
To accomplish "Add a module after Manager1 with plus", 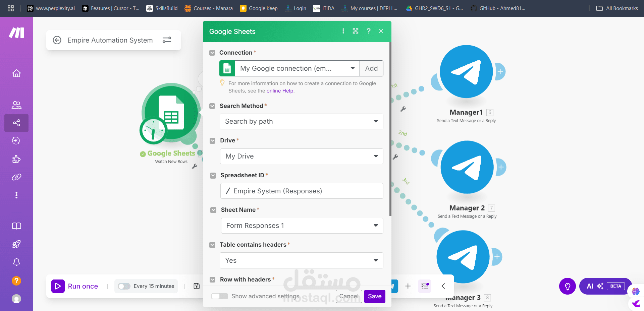I will pyautogui.click(x=500, y=71).
